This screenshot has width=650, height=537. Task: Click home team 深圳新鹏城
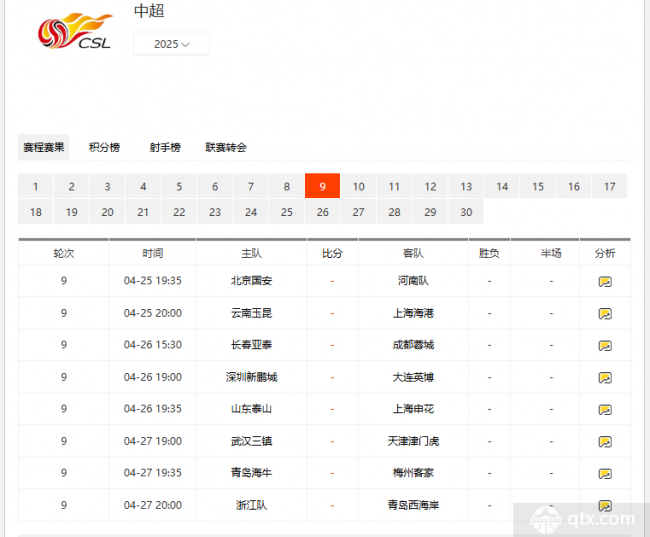(251, 377)
